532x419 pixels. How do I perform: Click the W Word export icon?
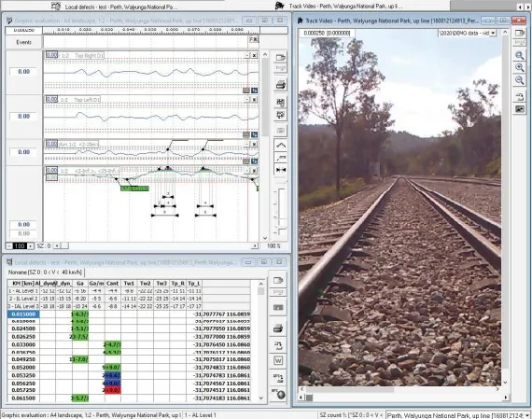click(x=278, y=360)
